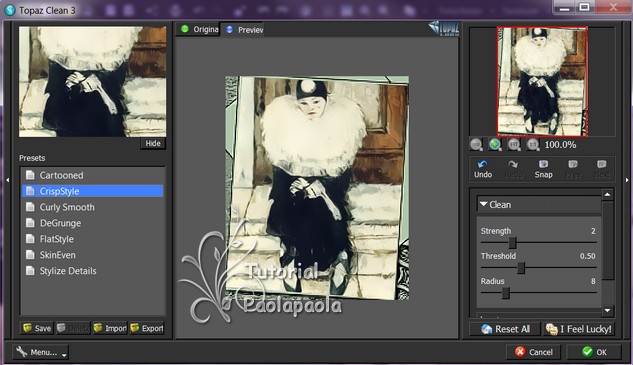Export the selected preset
633x365 pixels.
pyautogui.click(x=147, y=328)
